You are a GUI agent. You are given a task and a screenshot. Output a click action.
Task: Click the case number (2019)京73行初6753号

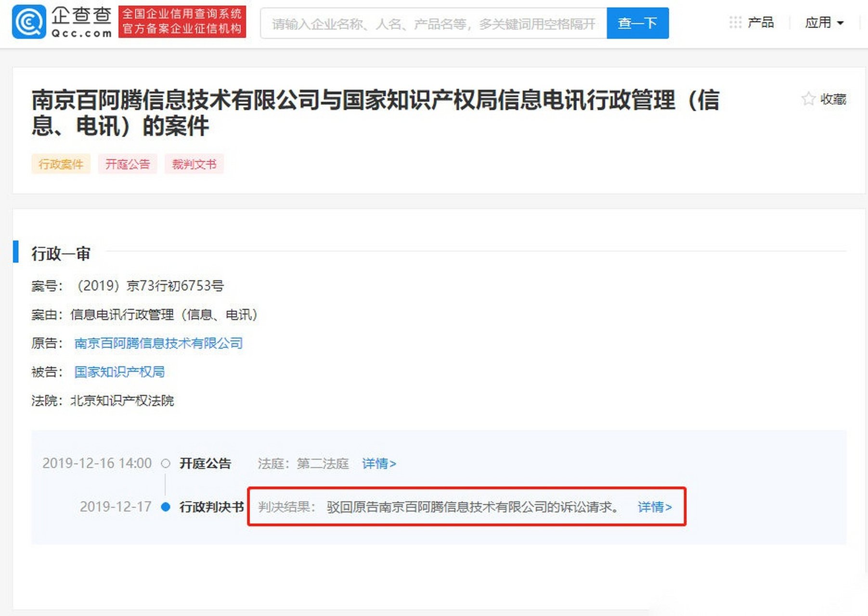pyautogui.click(x=148, y=286)
